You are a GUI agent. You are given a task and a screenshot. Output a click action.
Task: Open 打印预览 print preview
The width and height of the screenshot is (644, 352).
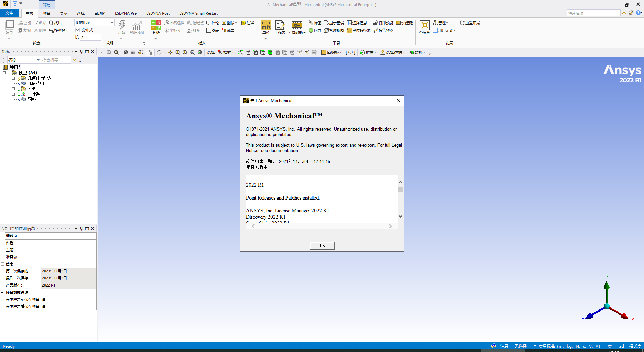pyautogui.click(x=383, y=23)
